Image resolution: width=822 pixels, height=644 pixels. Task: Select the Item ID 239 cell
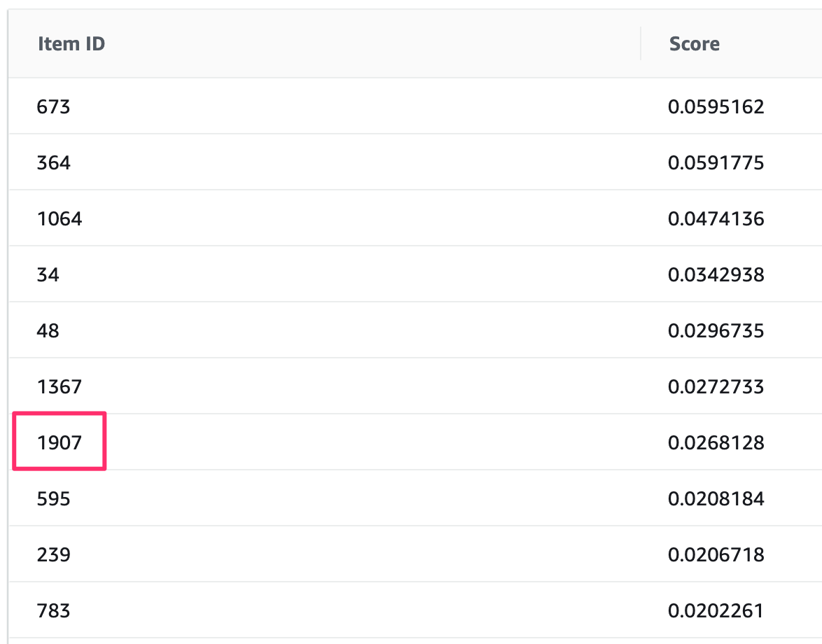53,555
